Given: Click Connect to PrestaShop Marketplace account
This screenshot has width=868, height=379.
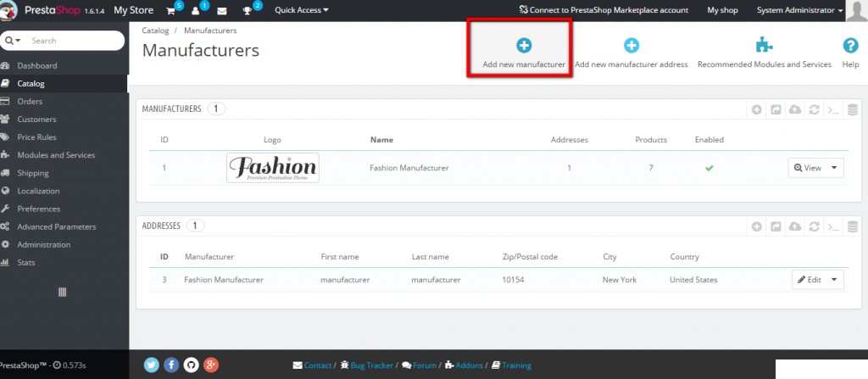Looking at the screenshot, I should (604, 10).
